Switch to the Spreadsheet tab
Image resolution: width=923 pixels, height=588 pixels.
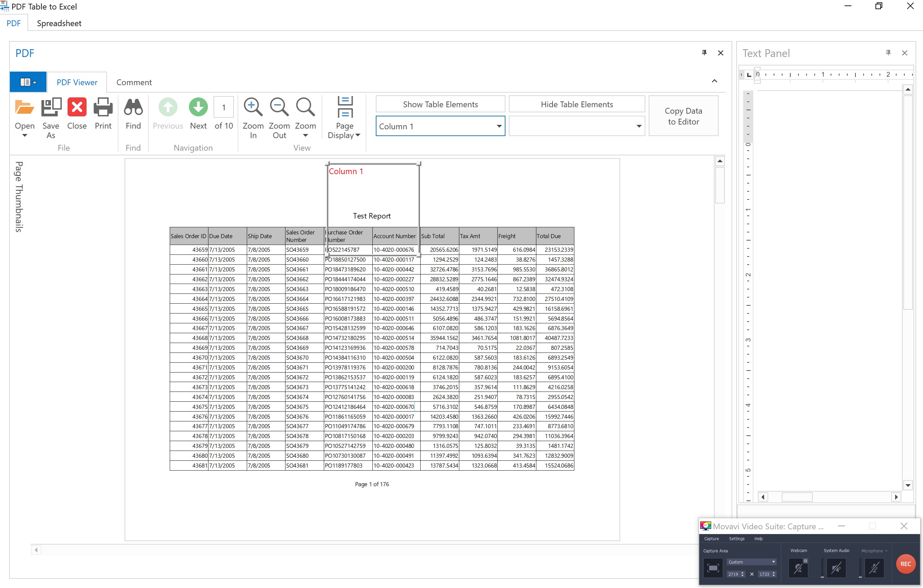pyautogui.click(x=59, y=23)
